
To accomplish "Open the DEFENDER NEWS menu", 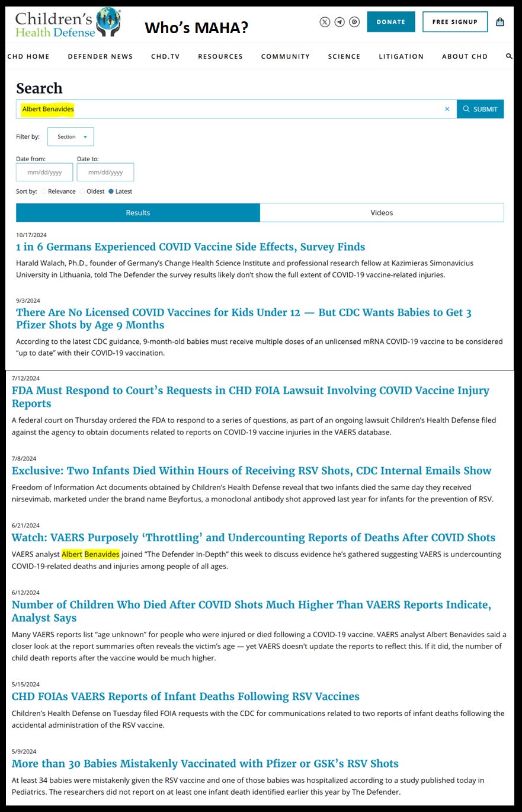I will tap(100, 56).
